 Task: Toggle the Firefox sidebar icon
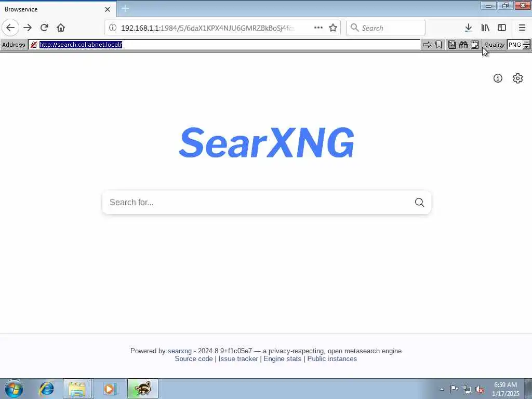tap(502, 28)
